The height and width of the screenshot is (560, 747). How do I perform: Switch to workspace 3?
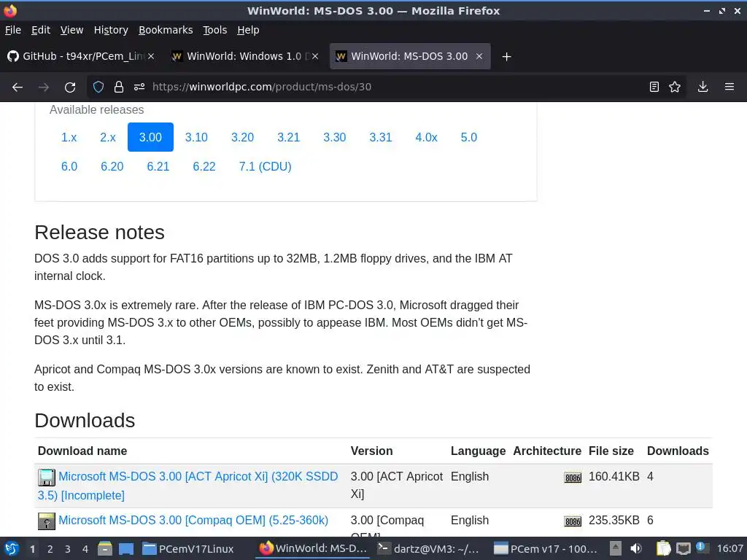click(x=68, y=549)
